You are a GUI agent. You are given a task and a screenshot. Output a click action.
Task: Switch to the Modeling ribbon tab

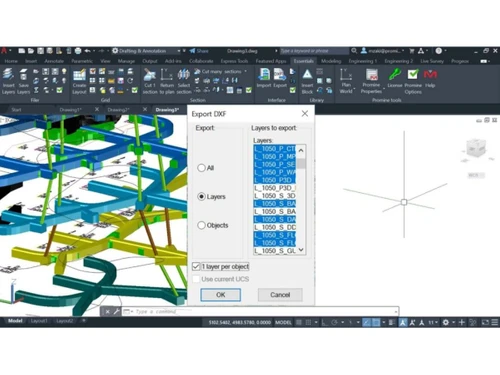(x=331, y=61)
